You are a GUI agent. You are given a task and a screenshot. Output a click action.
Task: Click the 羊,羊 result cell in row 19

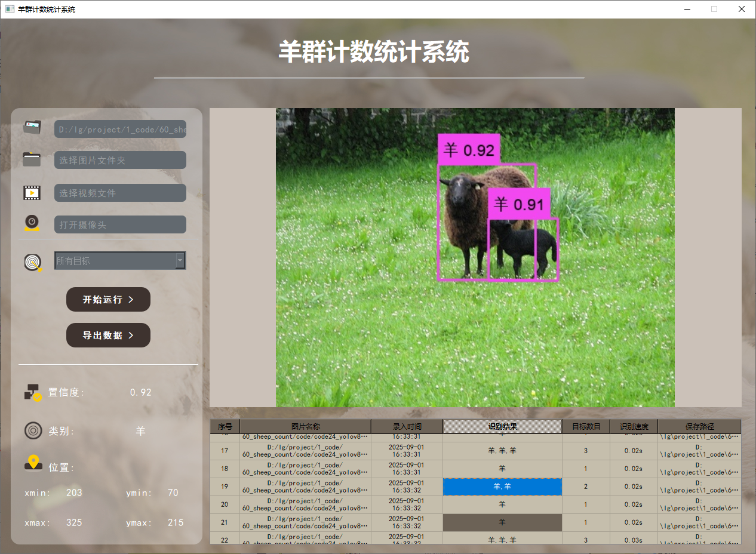click(503, 487)
